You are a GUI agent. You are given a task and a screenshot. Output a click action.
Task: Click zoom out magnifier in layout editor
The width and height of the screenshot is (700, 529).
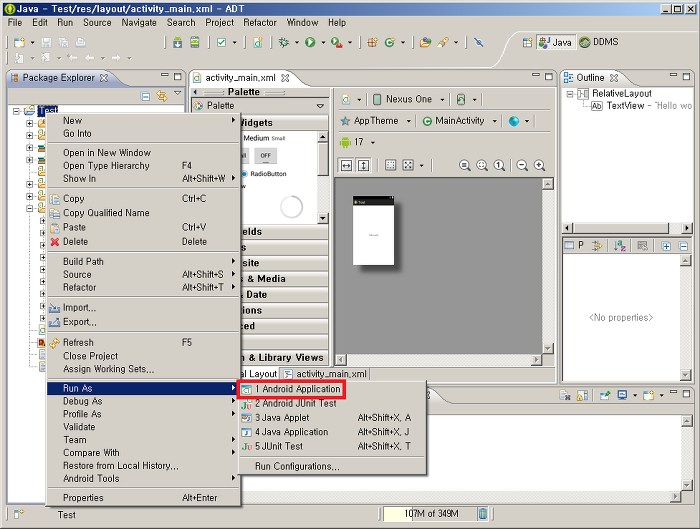pyautogui.click(x=522, y=166)
